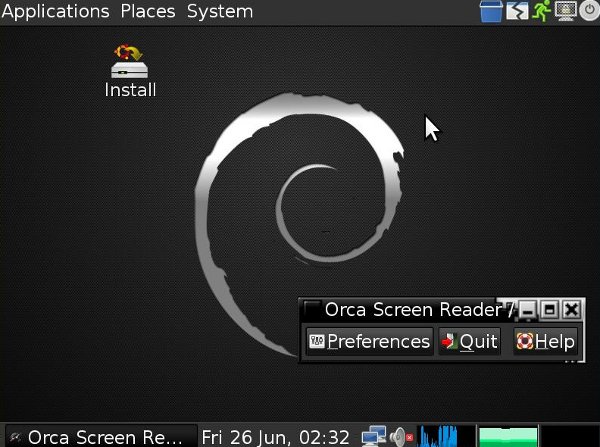Open the Install desktop icon
Screen dimensions: 600x447
pyautogui.click(x=130, y=71)
